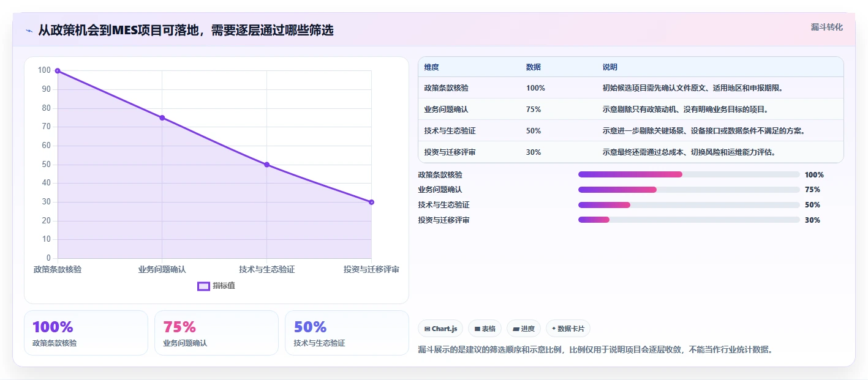Select the 技术与生态验证 table row name
The width and height of the screenshot is (868, 380).
point(450,131)
